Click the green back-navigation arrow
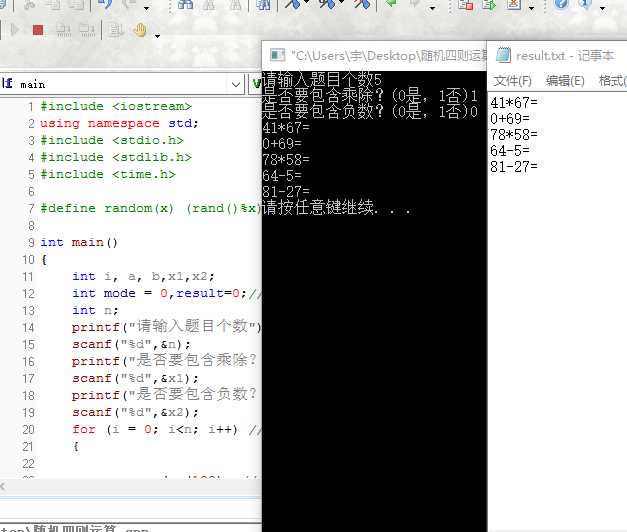Screen dimensions: 627x532 coord(391,4)
